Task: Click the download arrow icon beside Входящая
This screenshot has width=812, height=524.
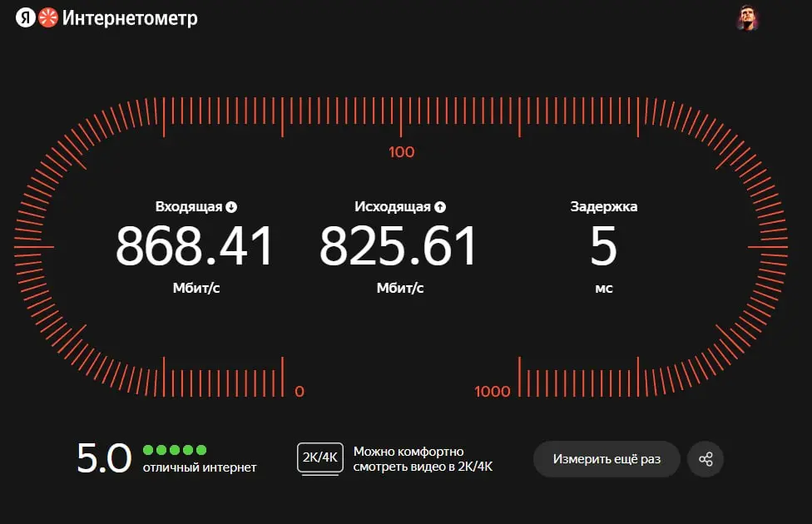Action: tap(231, 207)
